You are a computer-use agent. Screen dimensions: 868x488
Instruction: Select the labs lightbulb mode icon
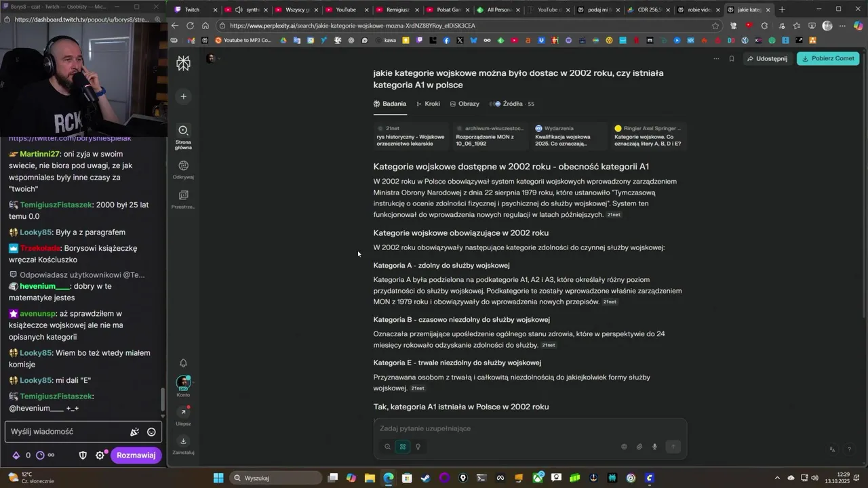tap(418, 447)
